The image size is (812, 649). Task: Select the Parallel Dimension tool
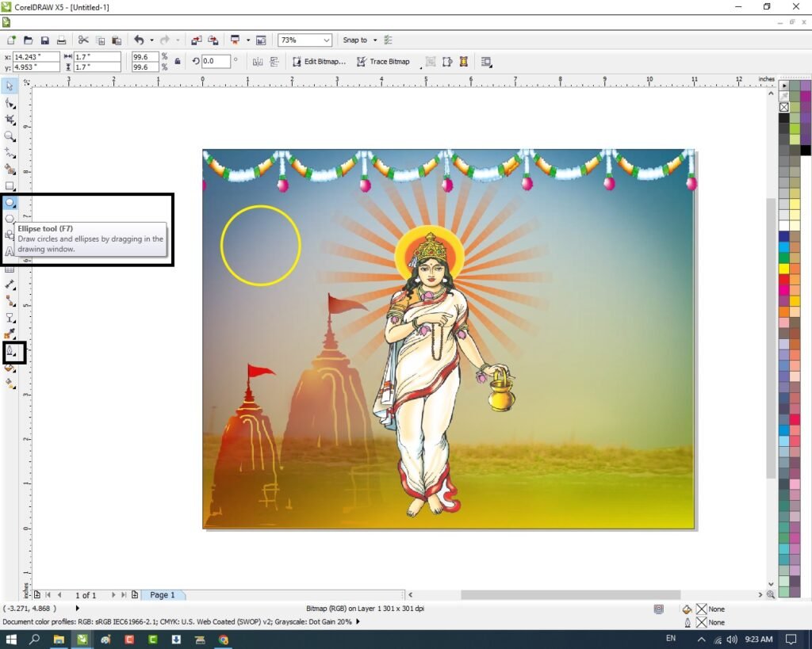point(10,284)
